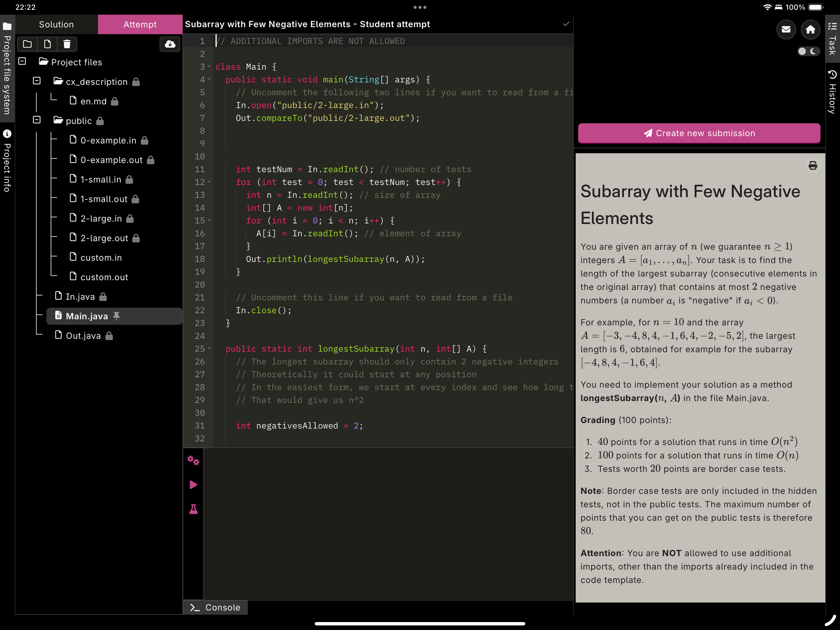Image resolution: width=840 pixels, height=630 pixels.
Task: Open the Console tab
Action: click(x=215, y=607)
